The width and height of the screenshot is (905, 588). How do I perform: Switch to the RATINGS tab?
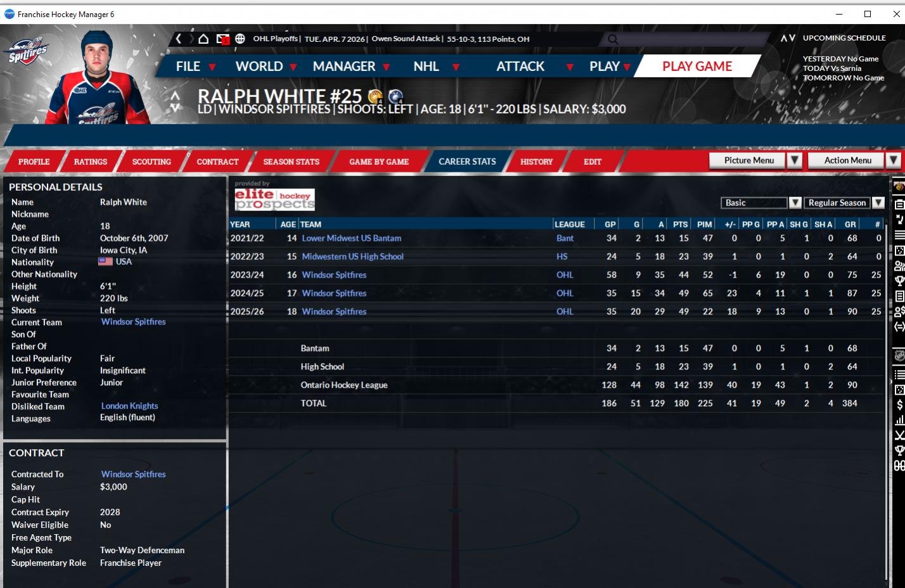[x=91, y=162]
